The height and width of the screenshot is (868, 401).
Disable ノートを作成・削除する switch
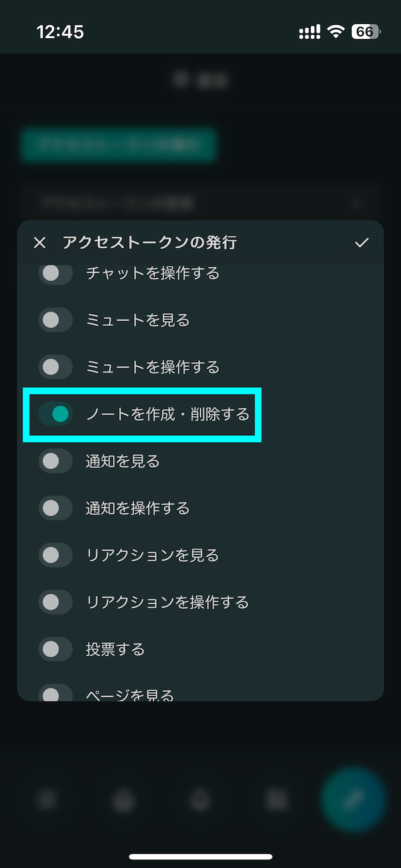(x=56, y=414)
